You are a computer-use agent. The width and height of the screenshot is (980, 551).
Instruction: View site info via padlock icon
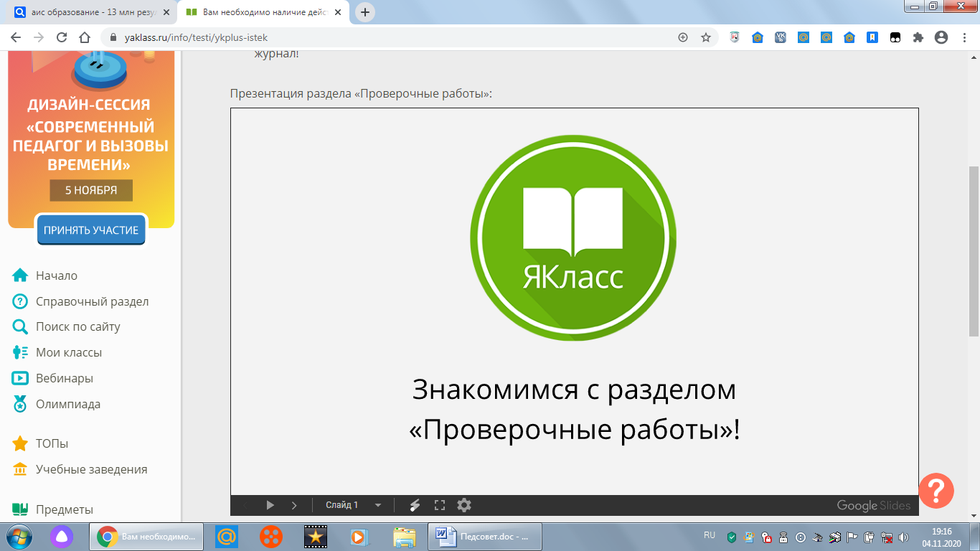pos(113,37)
